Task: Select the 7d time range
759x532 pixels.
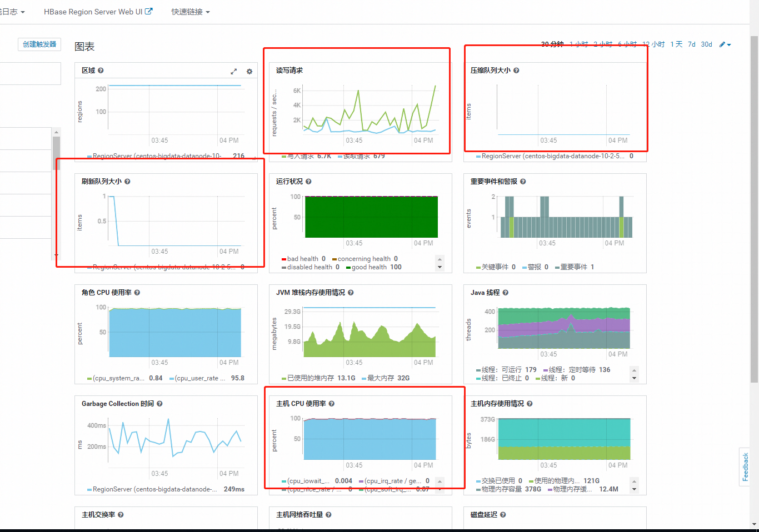Action: [691, 44]
